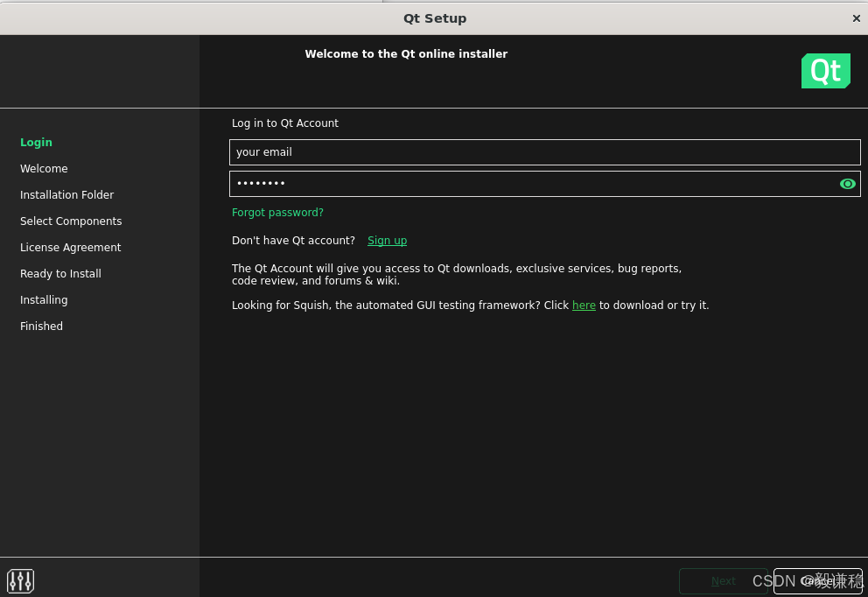Click the Qt Setup window title

click(435, 18)
